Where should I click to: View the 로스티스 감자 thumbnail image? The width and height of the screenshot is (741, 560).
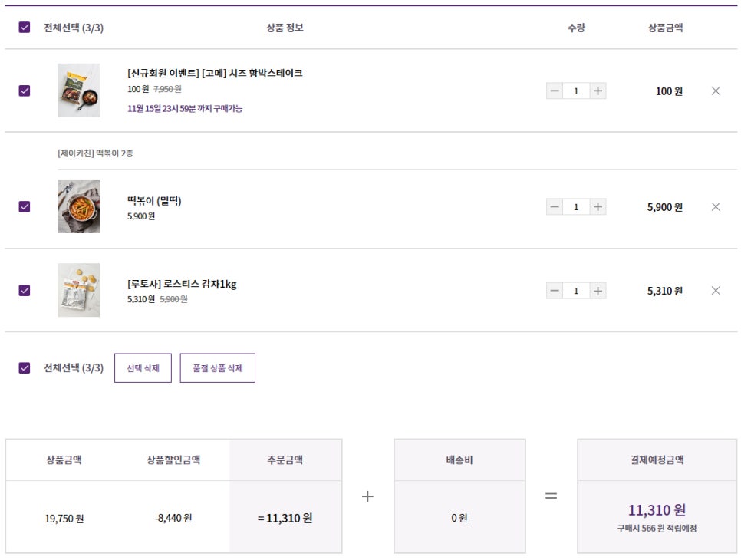pos(77,290)
